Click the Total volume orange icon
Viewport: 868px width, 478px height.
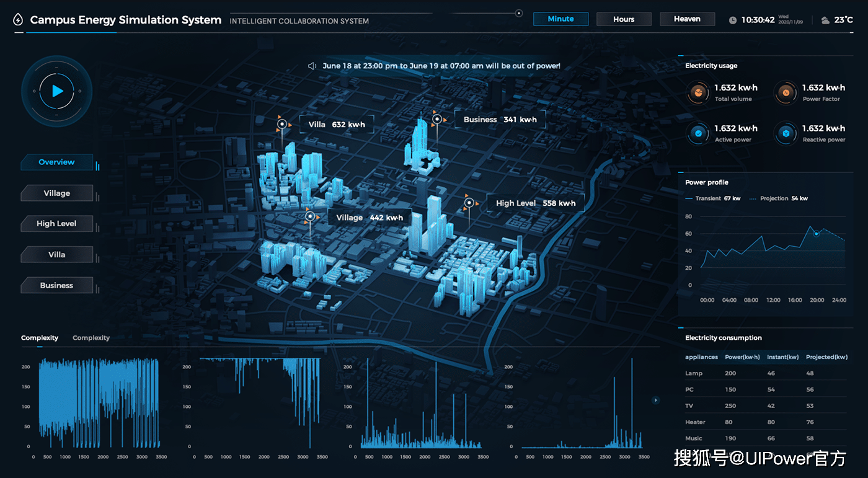[x=698, y=93]
